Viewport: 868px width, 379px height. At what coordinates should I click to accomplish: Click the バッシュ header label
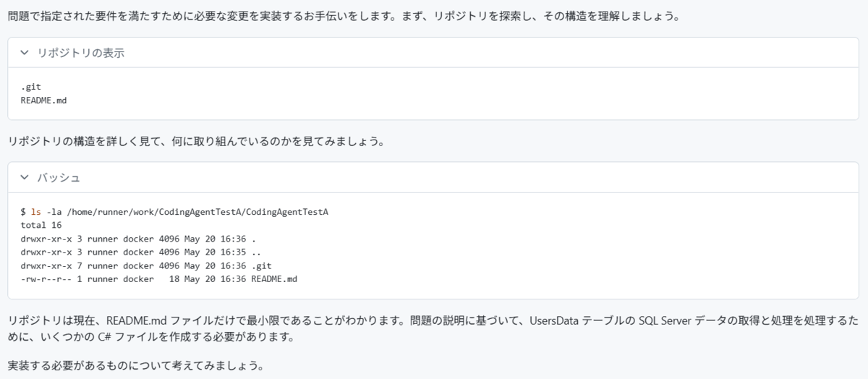click(59, 177)
